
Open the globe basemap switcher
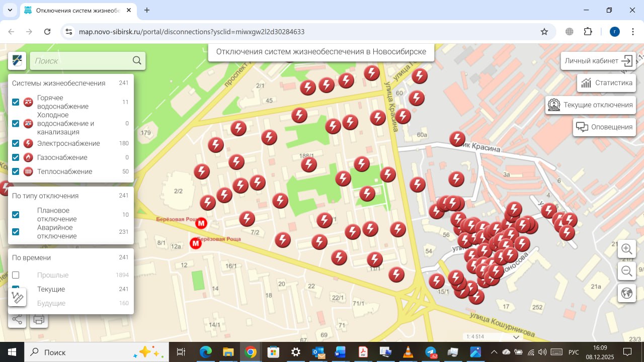(x=626, y=293)
